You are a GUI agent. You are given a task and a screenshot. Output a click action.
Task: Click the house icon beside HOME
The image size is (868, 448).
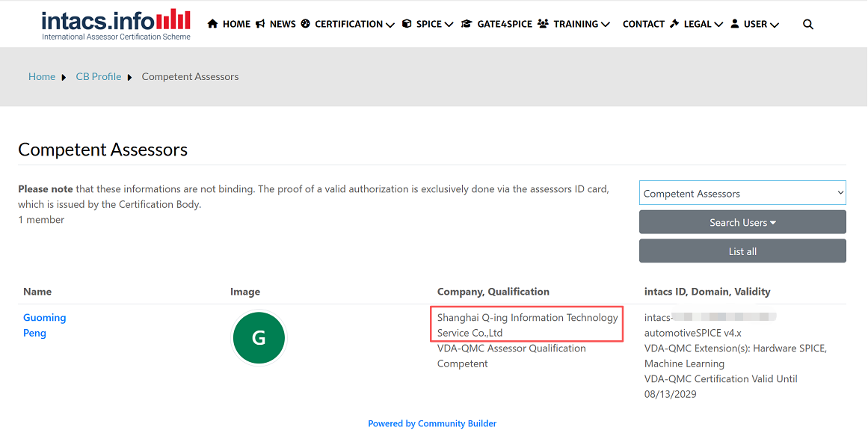click(x=212, y=24)
